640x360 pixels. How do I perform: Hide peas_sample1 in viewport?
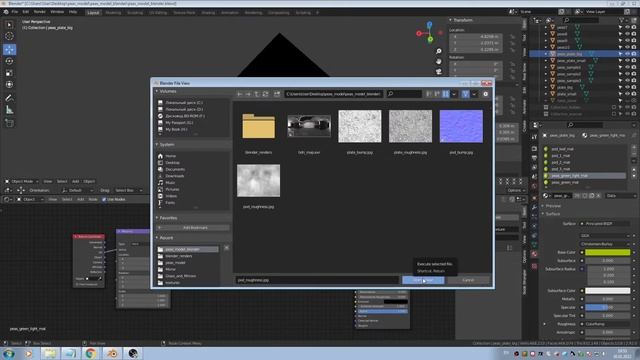coord(627,67)
